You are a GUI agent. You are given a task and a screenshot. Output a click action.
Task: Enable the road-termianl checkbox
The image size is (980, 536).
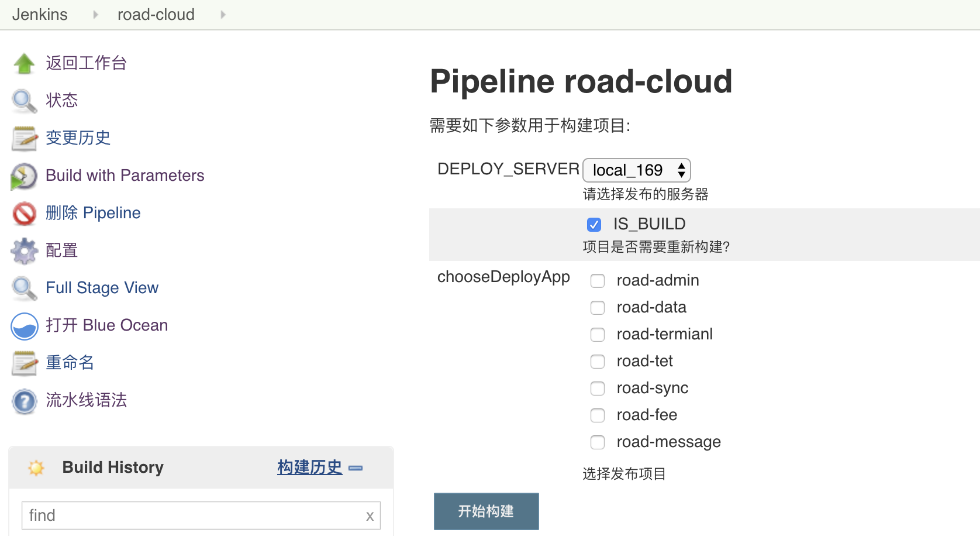(598, 335)
